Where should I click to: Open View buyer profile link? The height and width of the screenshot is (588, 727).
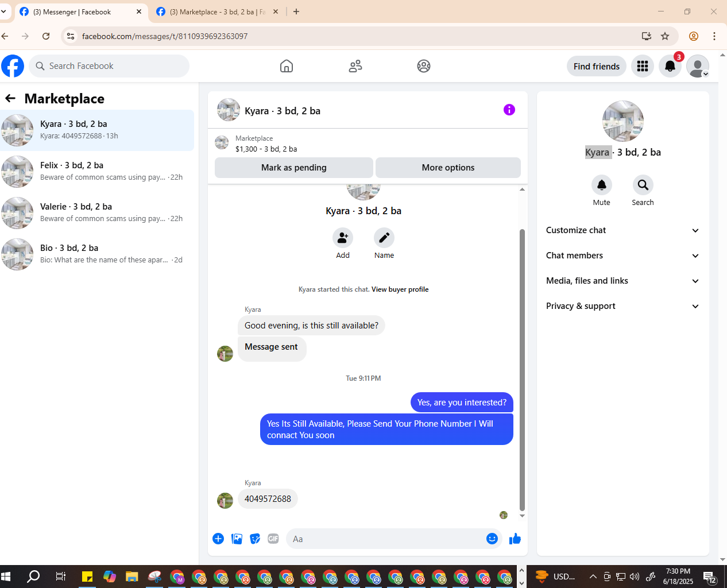400,289
